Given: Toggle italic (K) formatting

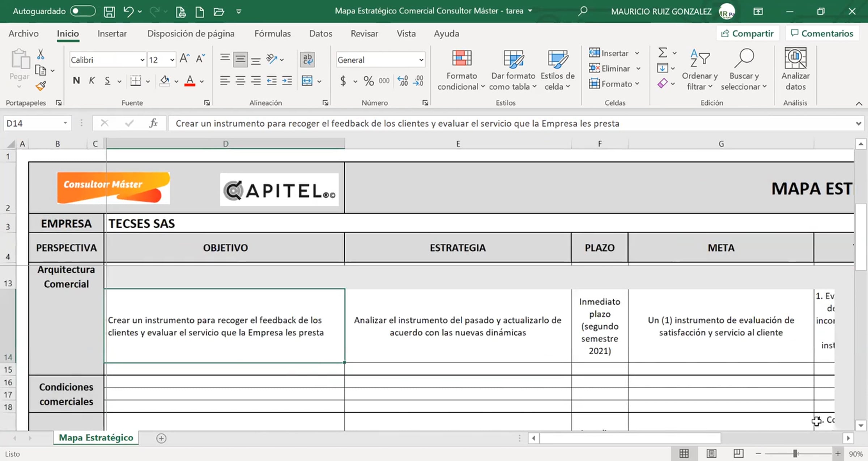Looking at the screenshot, I should tap(92, 80).
